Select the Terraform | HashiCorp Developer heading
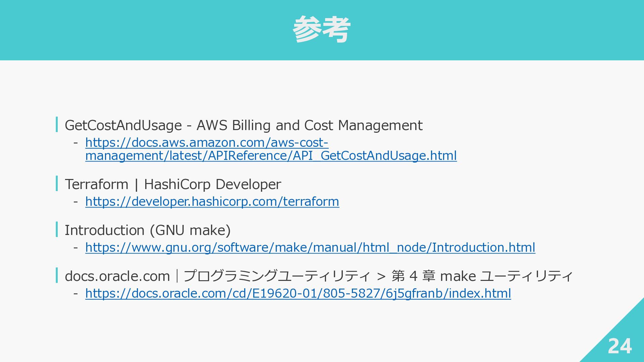This screenshot has width=644, height=362. click(x=173, y=184)
